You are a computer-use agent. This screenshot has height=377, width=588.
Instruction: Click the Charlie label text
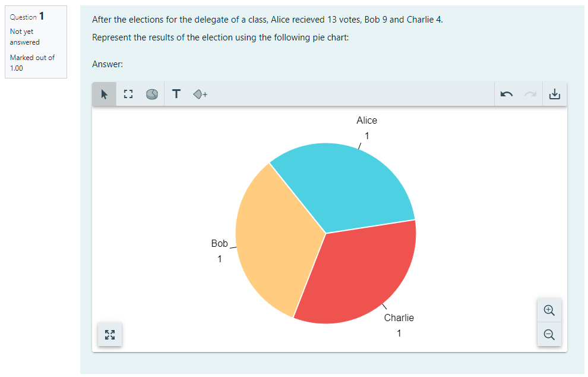[399, 318]
